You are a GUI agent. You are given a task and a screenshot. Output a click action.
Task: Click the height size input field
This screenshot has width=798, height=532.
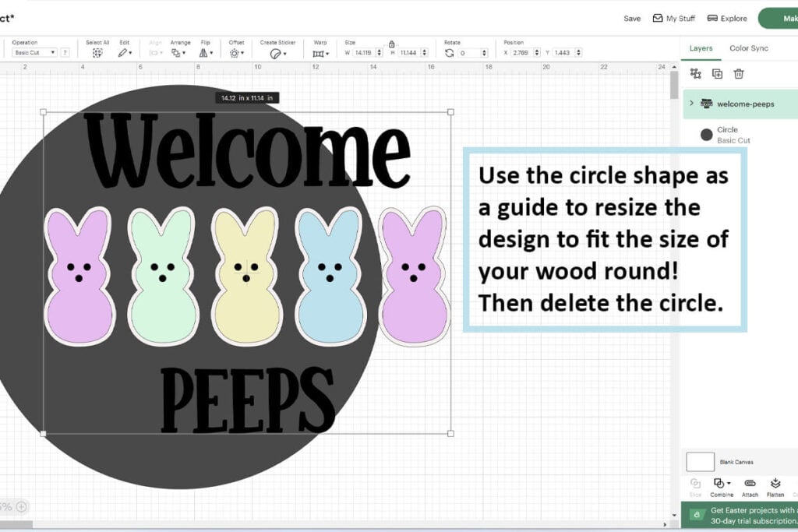[409, 52]
